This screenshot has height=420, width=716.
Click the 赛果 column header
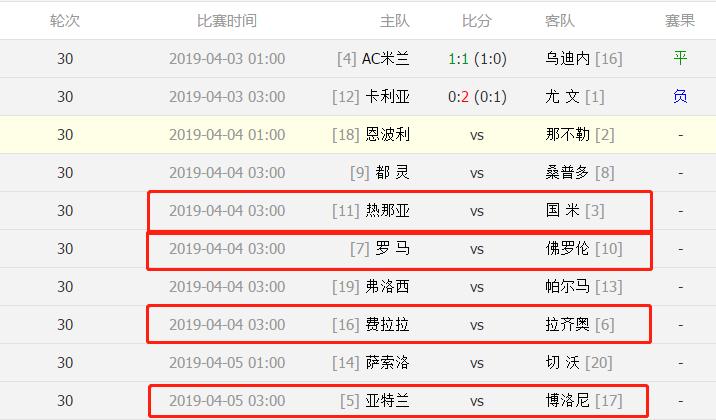680,20
